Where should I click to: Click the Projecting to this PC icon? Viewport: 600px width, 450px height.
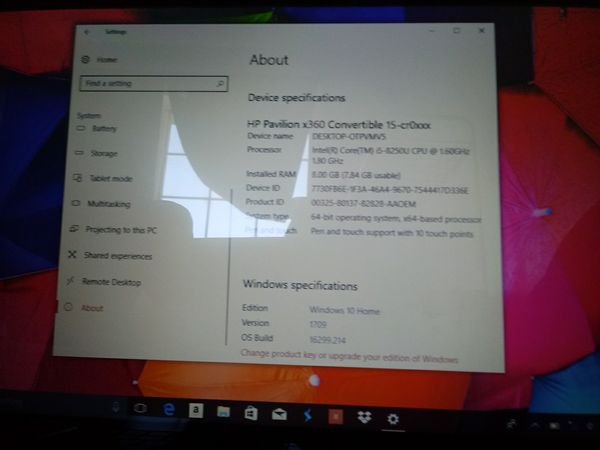coord(74,229)
